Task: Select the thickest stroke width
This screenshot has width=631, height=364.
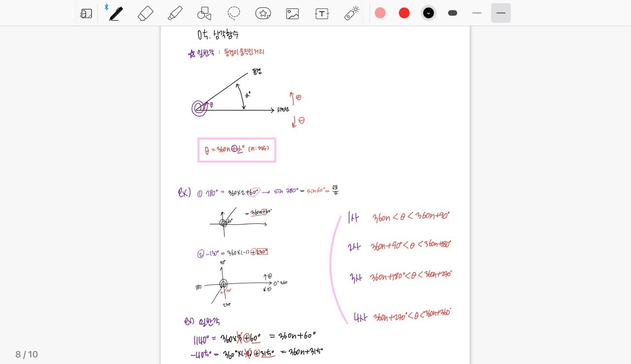Action: tap(453, 13)
